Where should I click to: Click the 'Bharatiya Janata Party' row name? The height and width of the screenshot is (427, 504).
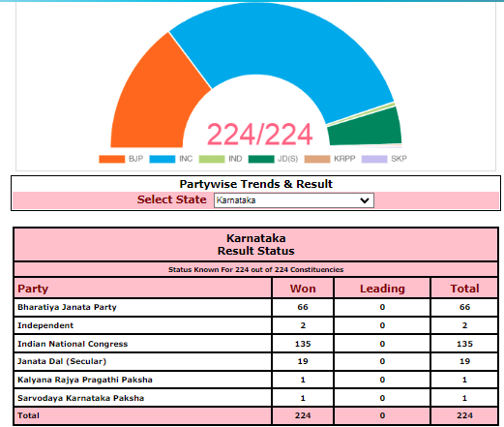pos(67,307)
